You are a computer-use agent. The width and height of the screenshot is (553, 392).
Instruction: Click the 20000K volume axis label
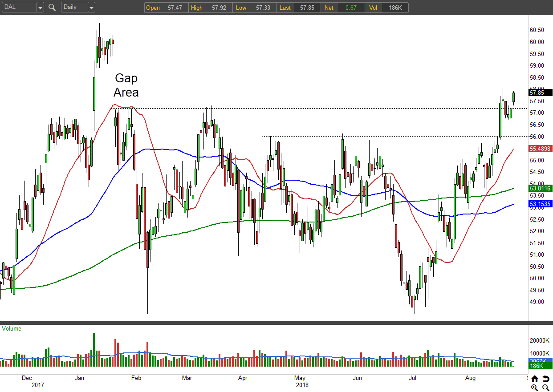tap(540, 341)
